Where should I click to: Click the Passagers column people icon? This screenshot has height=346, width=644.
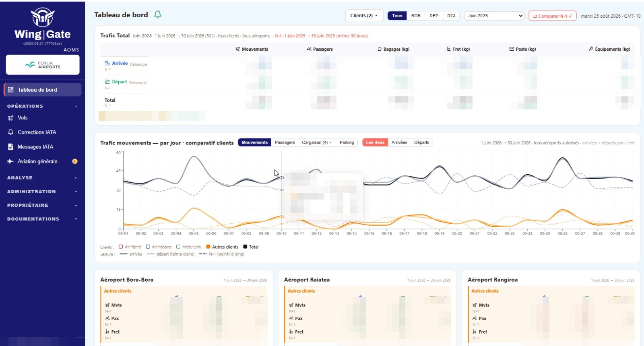309,49
